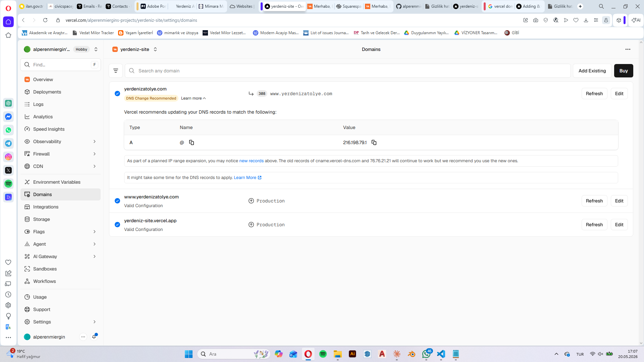
Task: Open Opera bookmarks star in sidebar
Action: click(x=8, y=35)
